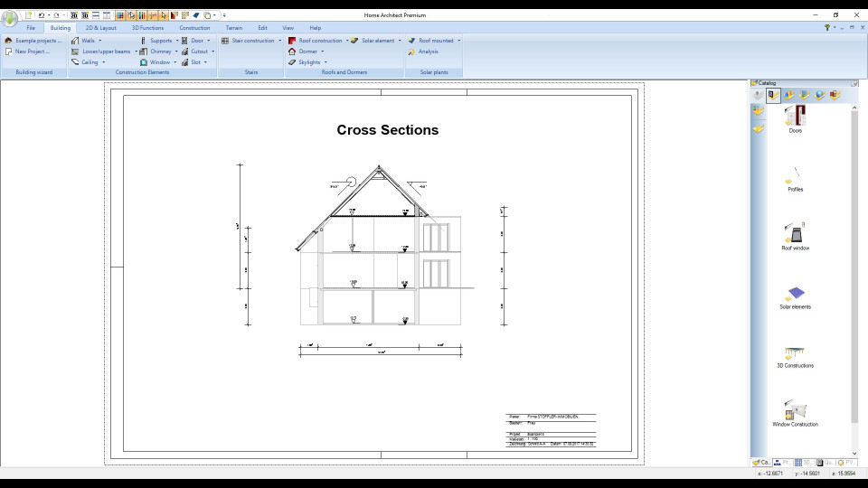Select the Cutout tool
The image size is (868, 488).
click(x=195, y=52)
